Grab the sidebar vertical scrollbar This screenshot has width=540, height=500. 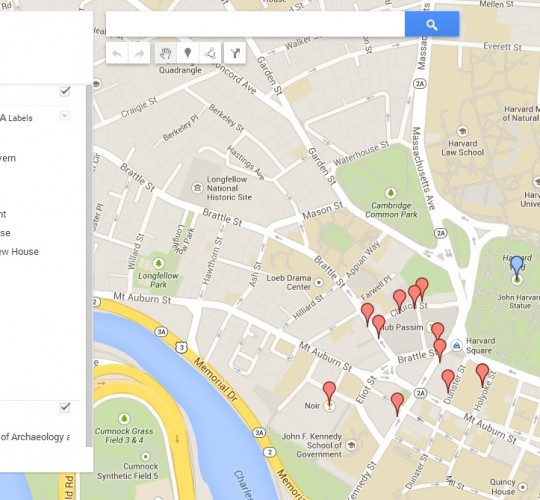click(89, 265)
